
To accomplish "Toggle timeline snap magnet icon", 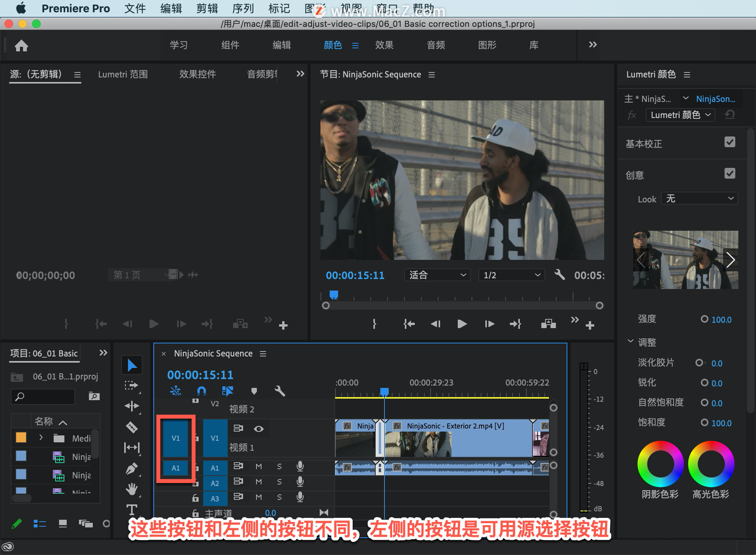I will click(x=201, y=391).
